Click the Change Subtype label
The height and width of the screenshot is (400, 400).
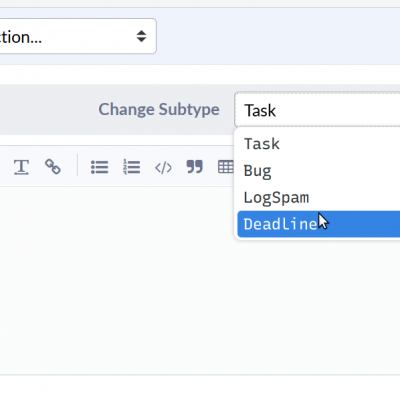(159, 110)
